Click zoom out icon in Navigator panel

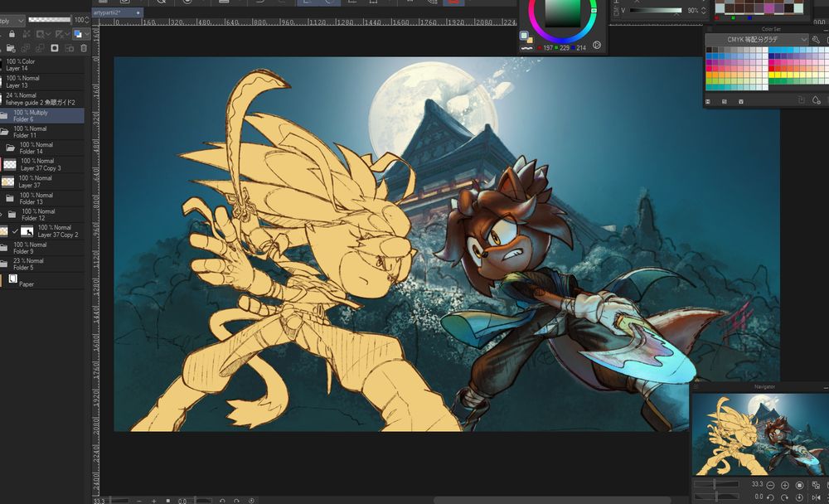tap(770, 485)
